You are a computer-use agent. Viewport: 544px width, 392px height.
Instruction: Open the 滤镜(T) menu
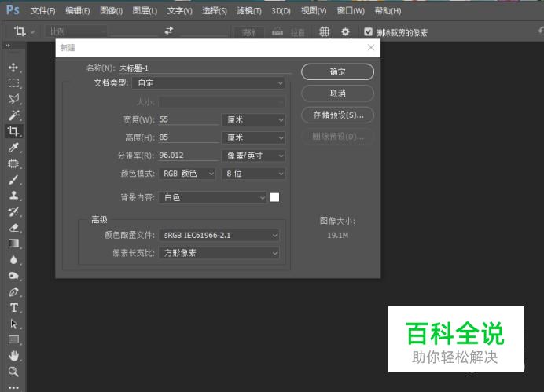coord(249,11)
